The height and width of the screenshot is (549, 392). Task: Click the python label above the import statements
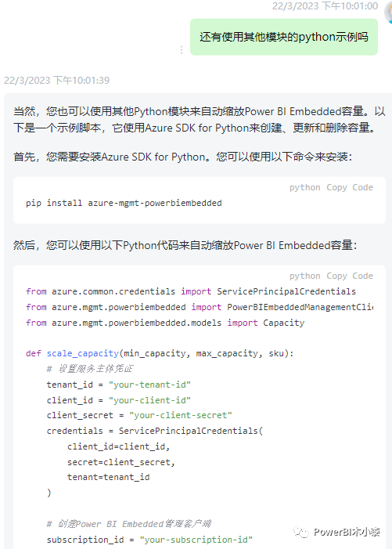tap(305, 276)
